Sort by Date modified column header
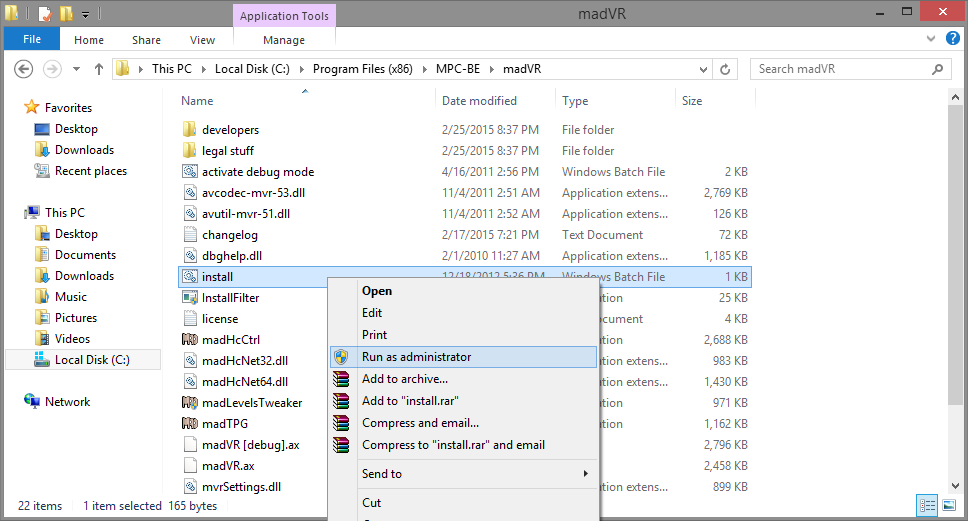This screenshot has height=521, width=968. coord(479,101)
